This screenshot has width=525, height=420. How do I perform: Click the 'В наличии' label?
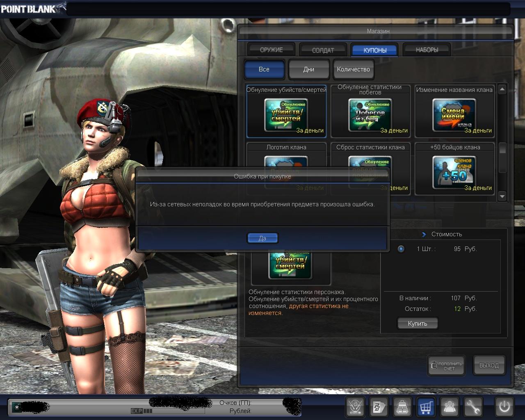[414, 298]
